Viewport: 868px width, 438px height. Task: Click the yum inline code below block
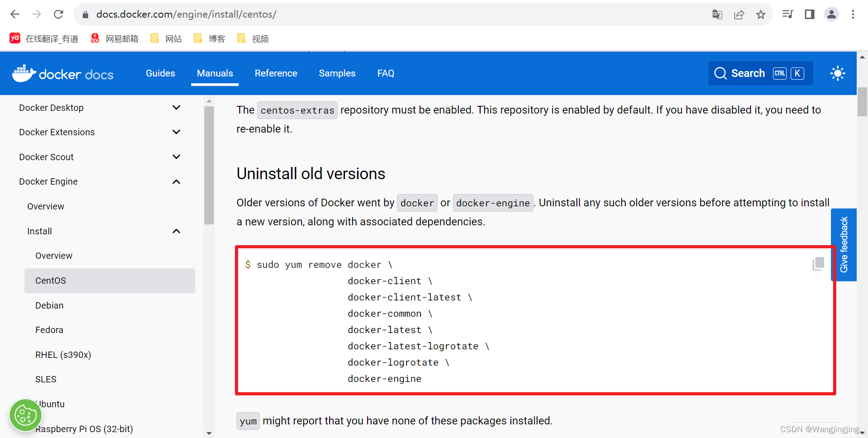pos(248,421)
